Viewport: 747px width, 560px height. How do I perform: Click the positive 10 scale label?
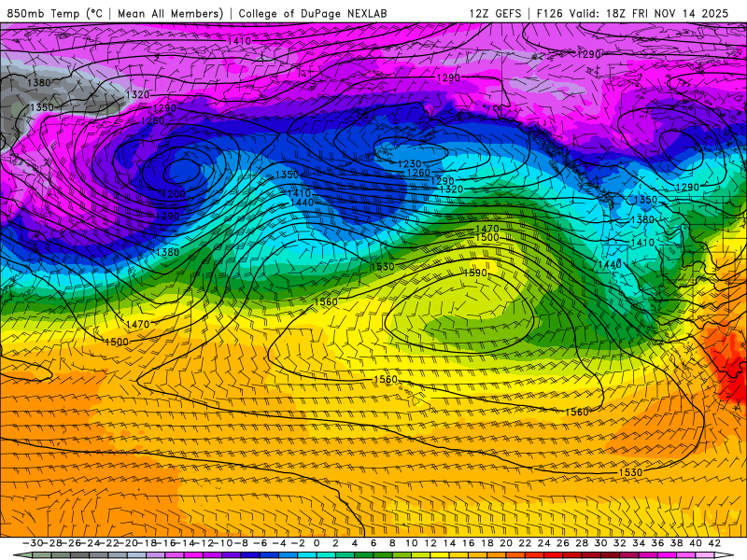coord(411,543)
